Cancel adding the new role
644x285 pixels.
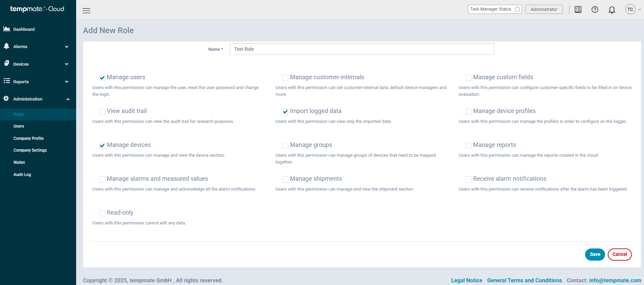tap(620, 255)
